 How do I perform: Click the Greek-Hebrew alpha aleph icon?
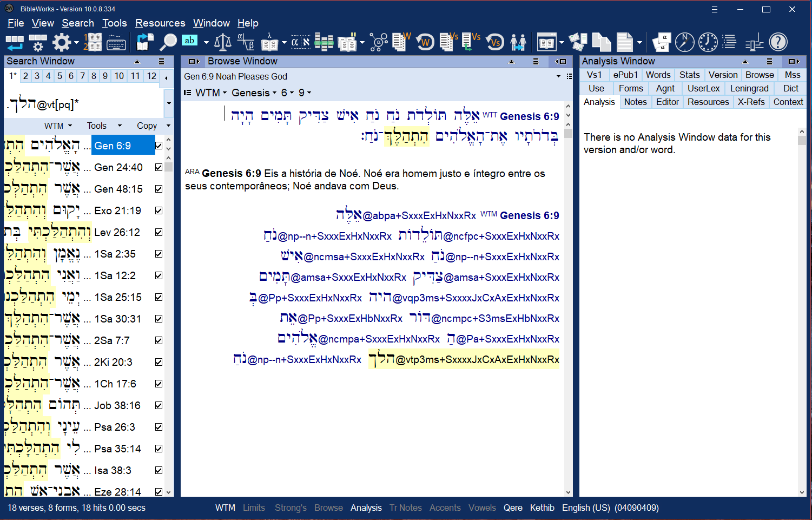tap(300, 42)
